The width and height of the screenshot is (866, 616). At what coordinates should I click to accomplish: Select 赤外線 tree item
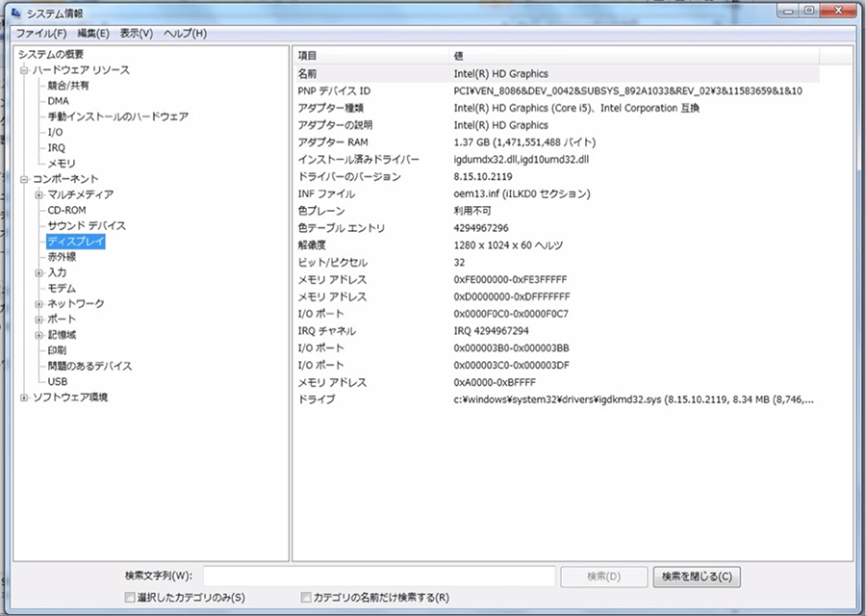tap(62, 257)
